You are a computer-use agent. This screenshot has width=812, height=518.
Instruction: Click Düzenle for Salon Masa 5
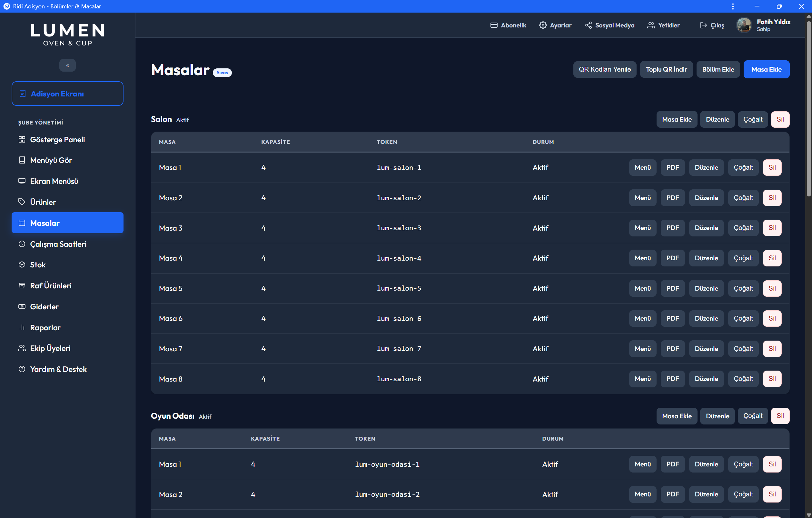tap(706, 288)
